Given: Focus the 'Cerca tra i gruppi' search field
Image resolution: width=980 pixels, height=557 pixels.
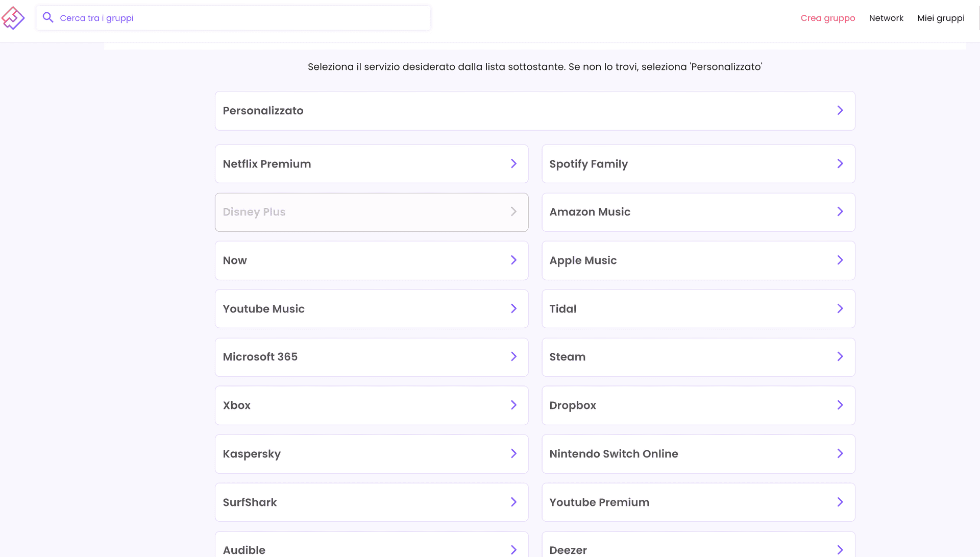Looking at the screenshot, I should pos(233,18).
